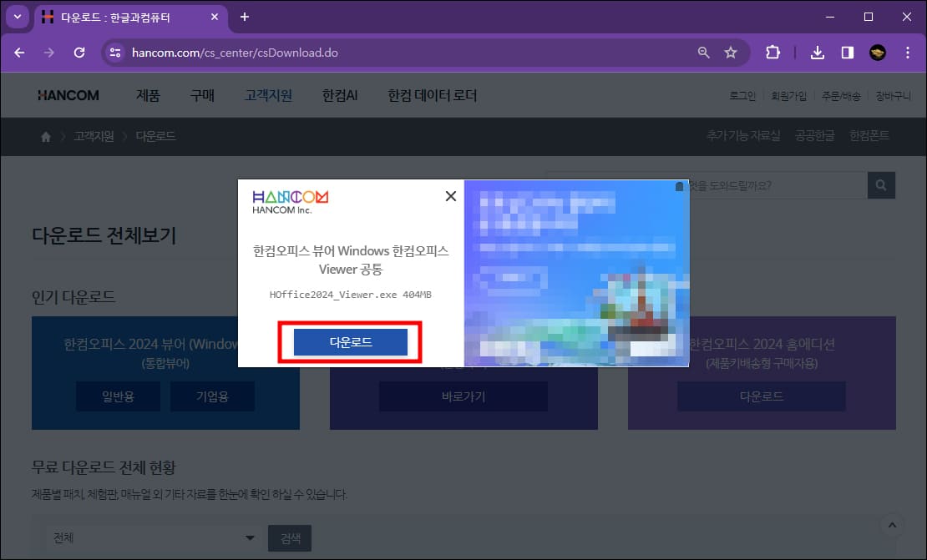Click the search magnifier button
The height and width of the screenshot is (560, 927).
click(x=881, y=184)
